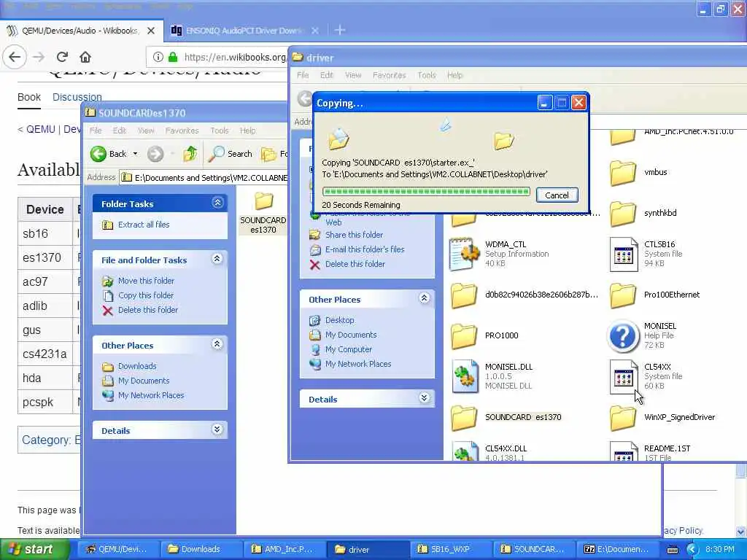The height and width of the screenshot is (560, 747).
Task: Open View menu in driver window
Action: click(353, 75)
